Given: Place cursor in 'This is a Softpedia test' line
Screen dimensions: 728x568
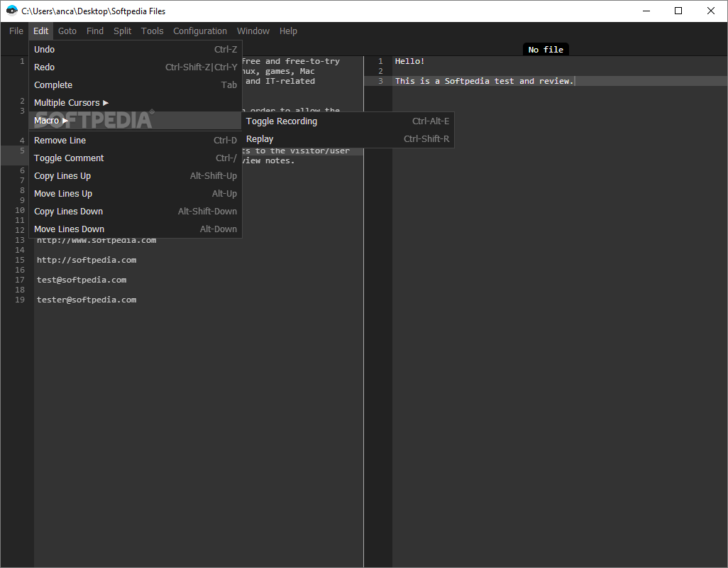Looking at the screenshot, I should (x=484, y=81).
